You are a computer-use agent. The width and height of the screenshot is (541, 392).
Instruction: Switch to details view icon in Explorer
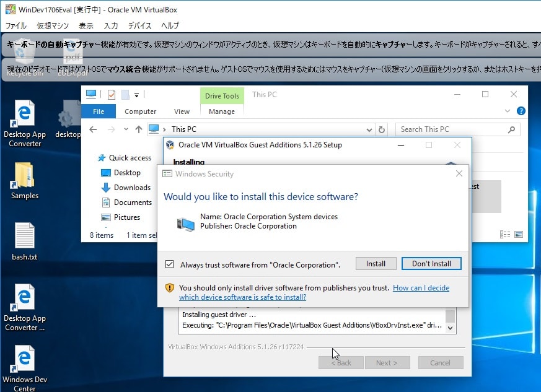click(x=505, y=235)
